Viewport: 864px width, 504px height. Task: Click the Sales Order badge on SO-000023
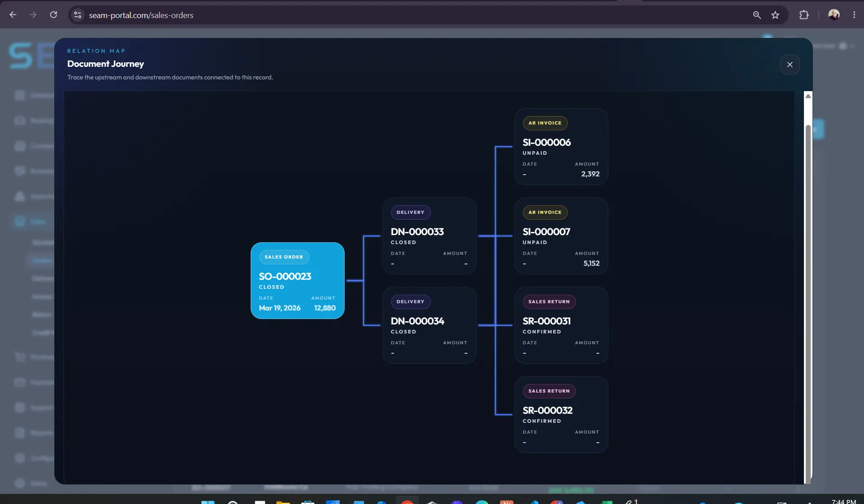tap(284, 257)
